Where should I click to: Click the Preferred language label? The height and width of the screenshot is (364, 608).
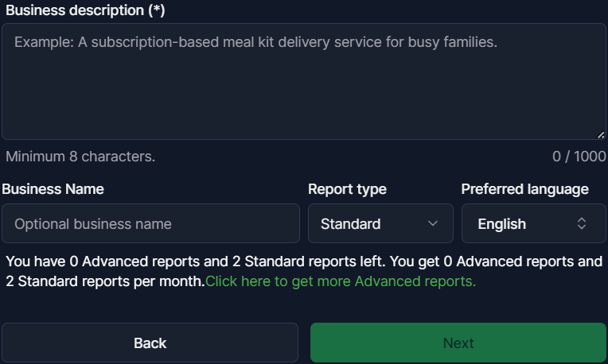(x=525, y=189)
